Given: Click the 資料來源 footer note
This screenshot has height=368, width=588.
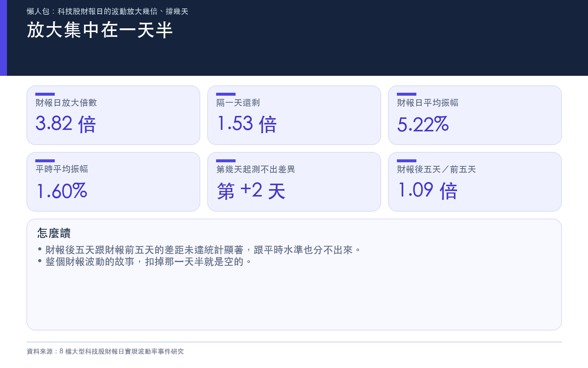Looking at the screenshot, I should pos(105,351).
